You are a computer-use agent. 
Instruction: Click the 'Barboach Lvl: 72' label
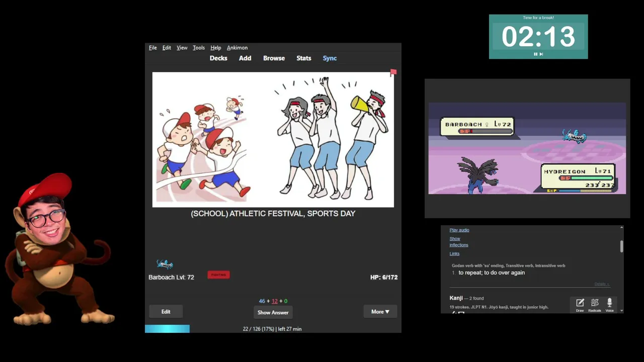171,277
